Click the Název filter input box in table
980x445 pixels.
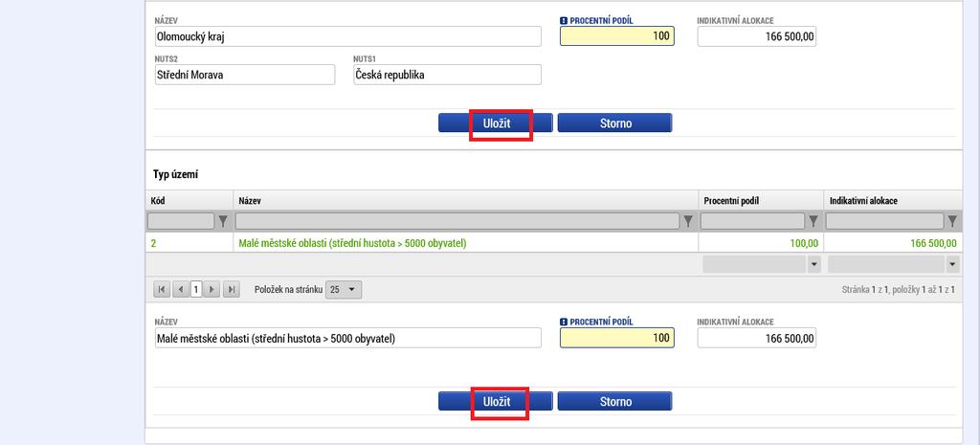(457, 221)
